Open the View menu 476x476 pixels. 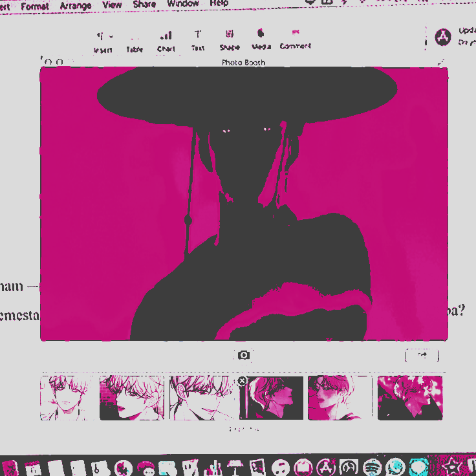point(112,5)
